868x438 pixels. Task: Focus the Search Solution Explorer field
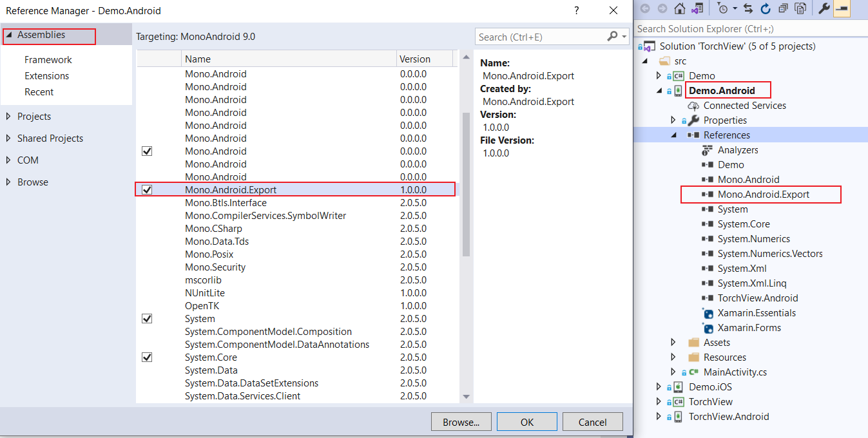click(751, 28)
